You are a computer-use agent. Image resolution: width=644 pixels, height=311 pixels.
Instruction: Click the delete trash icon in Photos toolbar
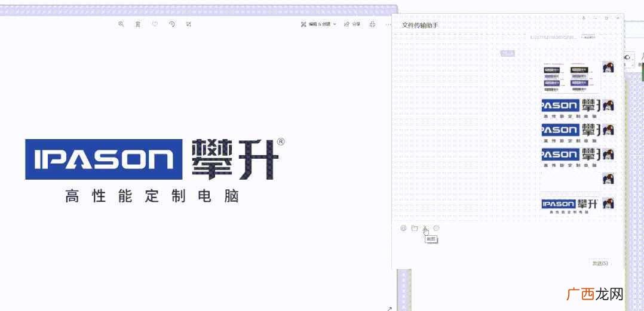click(x=138, y=24)
